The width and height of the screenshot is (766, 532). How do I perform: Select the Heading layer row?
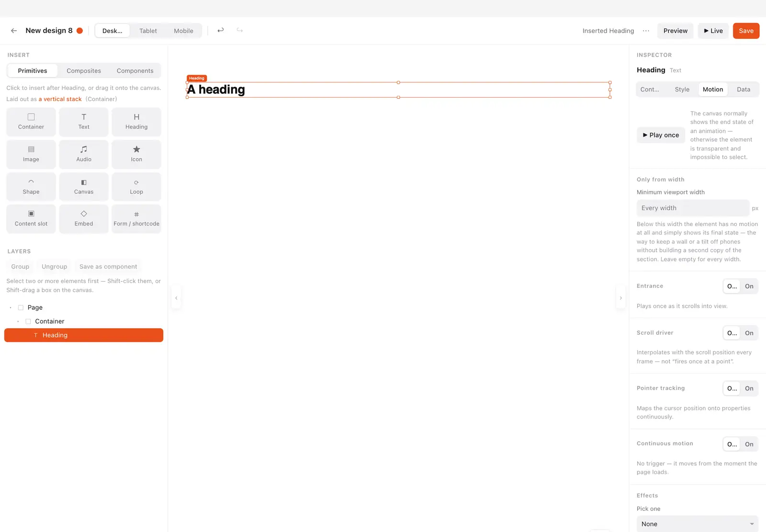(84, 335)
